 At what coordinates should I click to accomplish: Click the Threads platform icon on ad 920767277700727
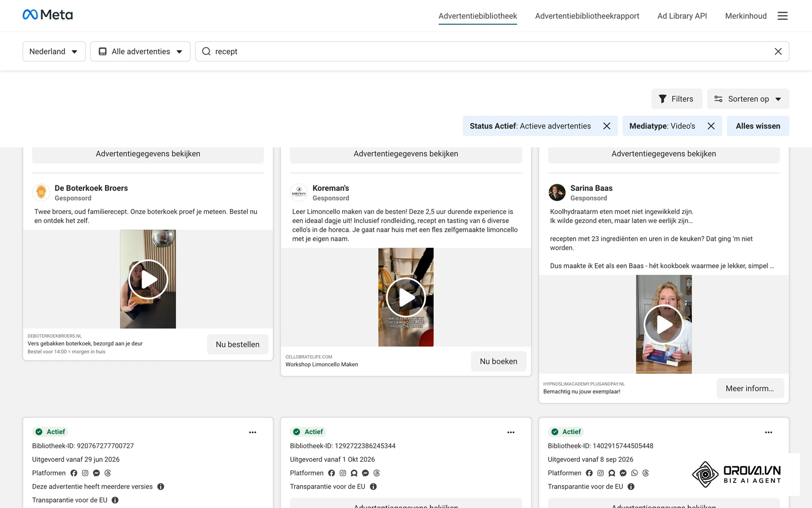pyautogui.click(x=108, y=473)
